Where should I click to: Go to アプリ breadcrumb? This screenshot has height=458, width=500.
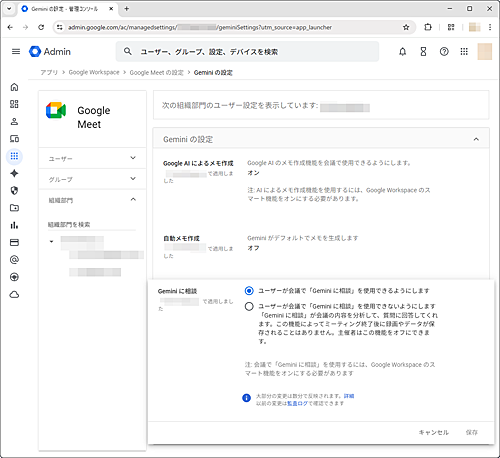tap(49, 72)
